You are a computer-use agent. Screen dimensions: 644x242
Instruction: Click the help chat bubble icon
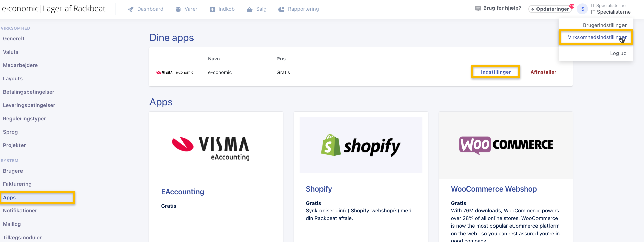tap(478, 8)
